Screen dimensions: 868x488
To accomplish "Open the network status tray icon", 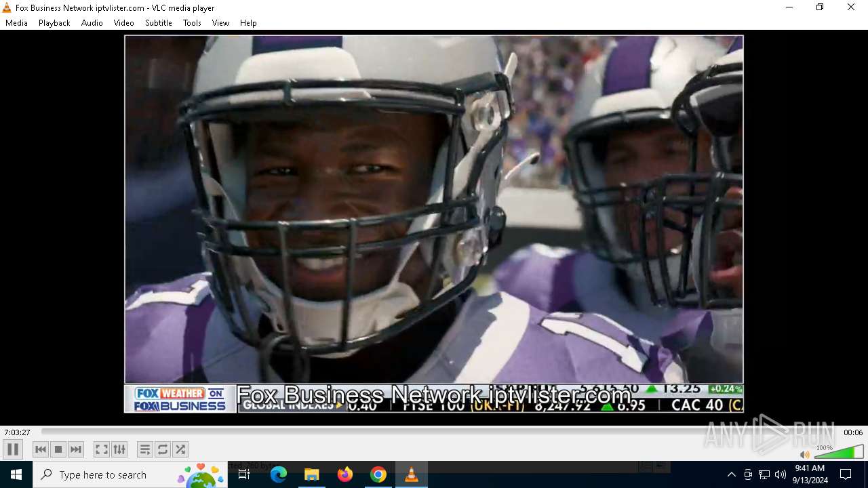I will 764,474.
